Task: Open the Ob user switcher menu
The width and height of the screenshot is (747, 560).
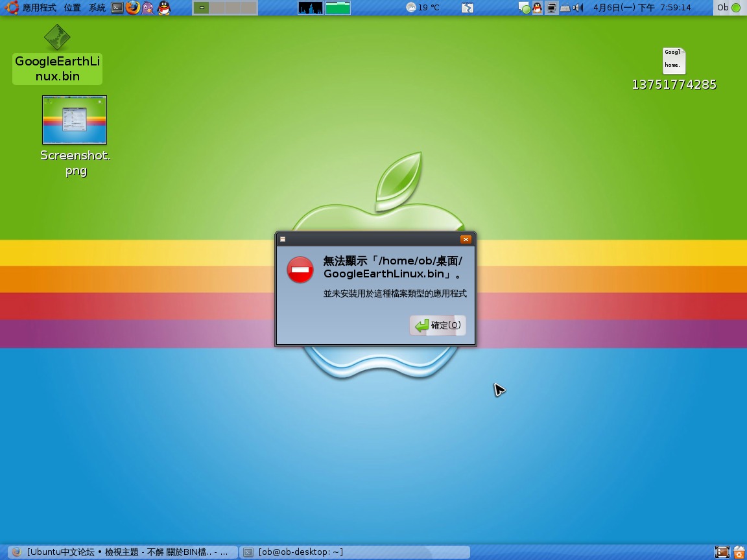Action: (729, 8)
